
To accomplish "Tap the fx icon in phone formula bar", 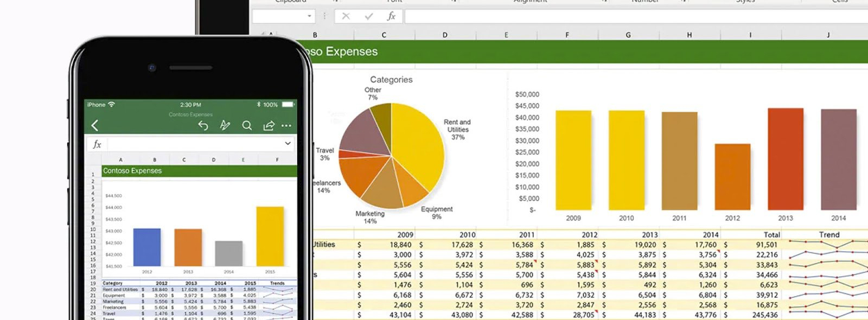I will point(97,144).
